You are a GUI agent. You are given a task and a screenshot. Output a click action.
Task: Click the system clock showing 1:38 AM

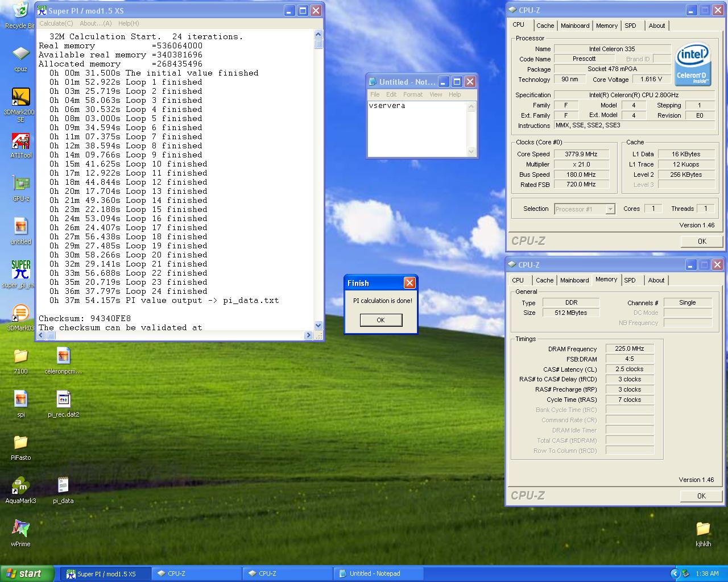[707, 573]
